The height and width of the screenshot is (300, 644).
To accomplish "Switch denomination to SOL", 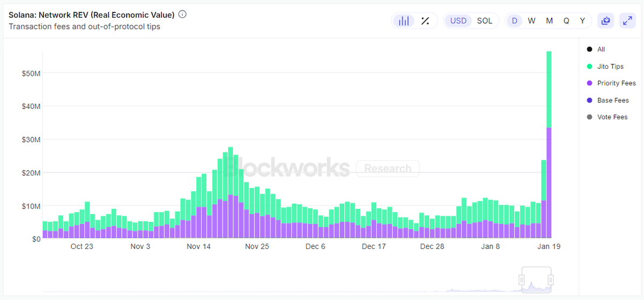I will tap(485, 21).
